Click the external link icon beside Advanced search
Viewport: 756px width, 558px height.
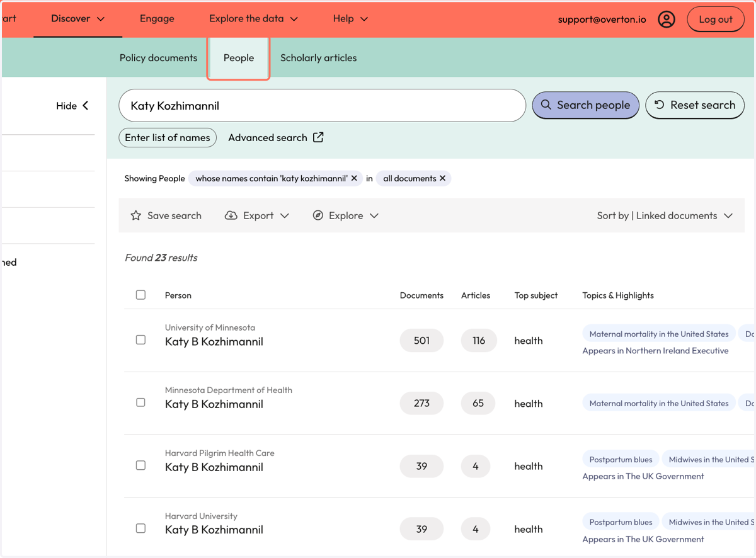(x=318, y=137)
